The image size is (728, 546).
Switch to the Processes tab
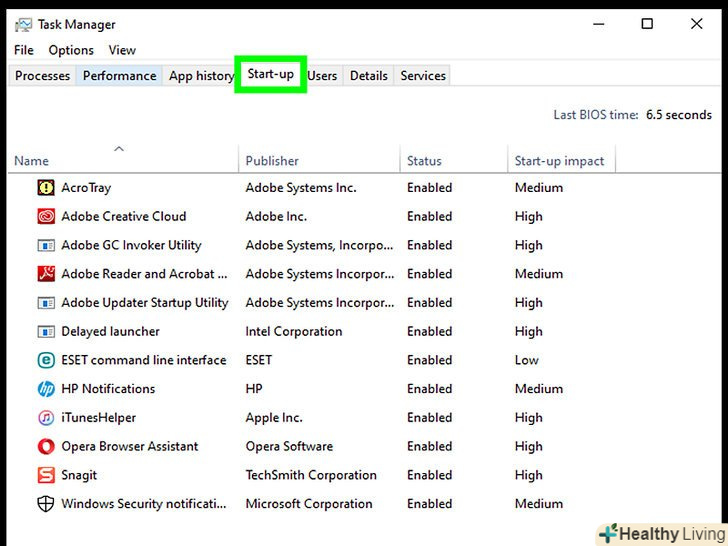click(42, 76)
